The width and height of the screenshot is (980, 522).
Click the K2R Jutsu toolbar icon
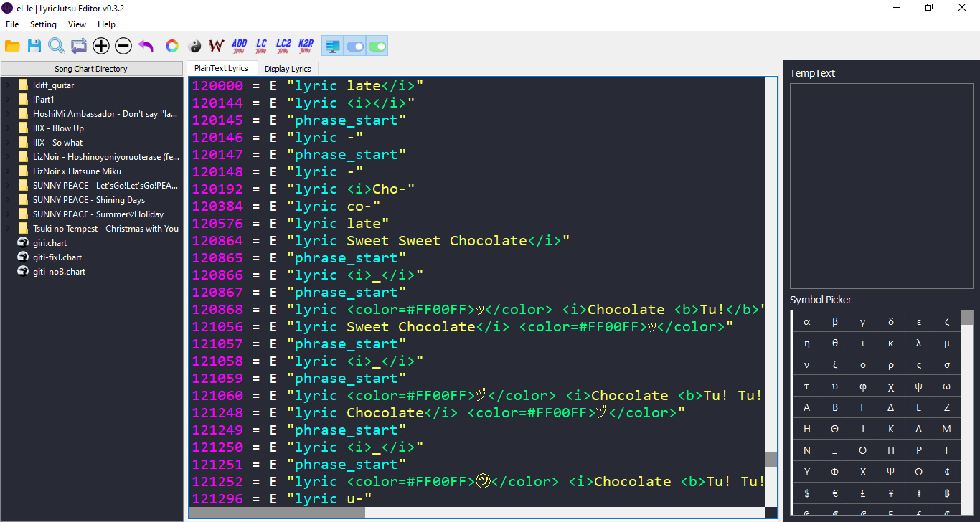[x=306, y=46]
